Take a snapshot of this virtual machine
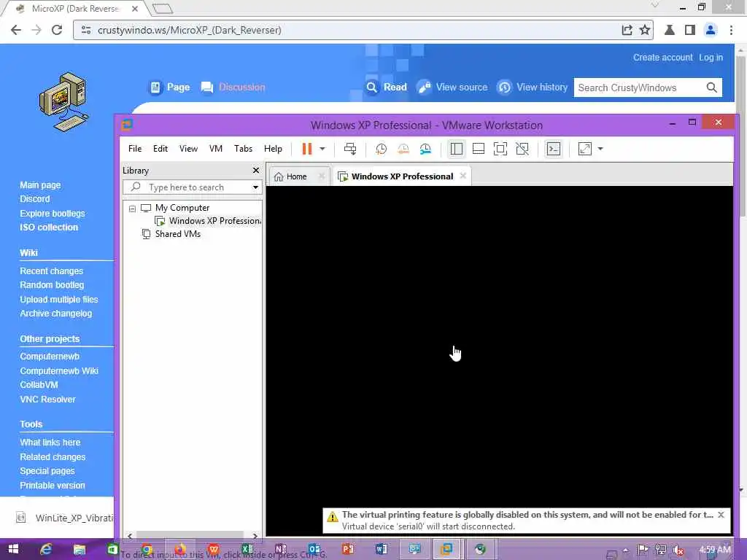 pos(381,149)
